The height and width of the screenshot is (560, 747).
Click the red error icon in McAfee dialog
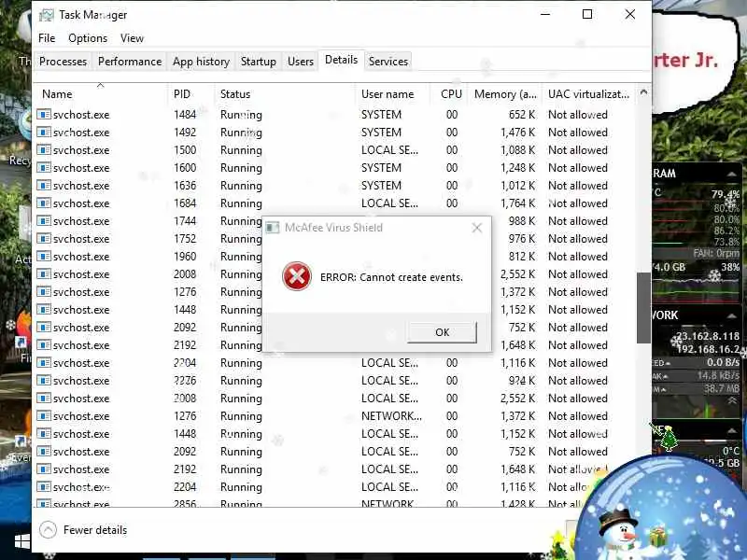pyautogui.click(x=297, y=276)
